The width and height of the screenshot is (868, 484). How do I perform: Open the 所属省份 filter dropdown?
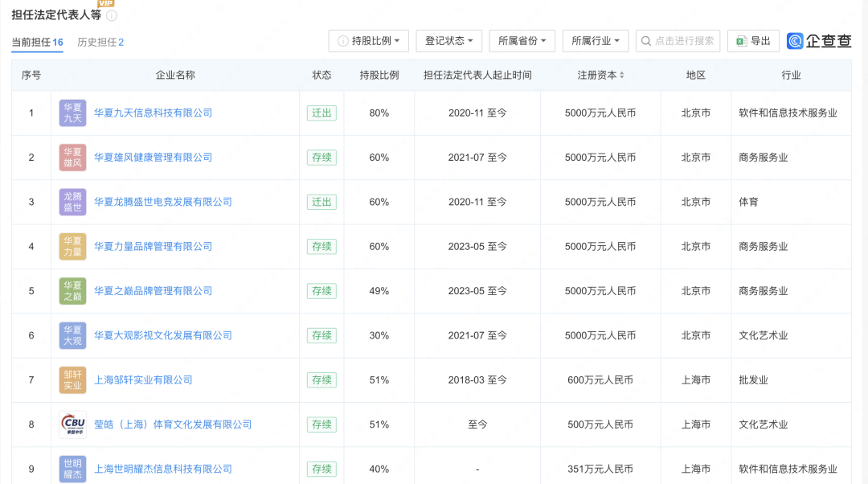click(x=522, y=41)
